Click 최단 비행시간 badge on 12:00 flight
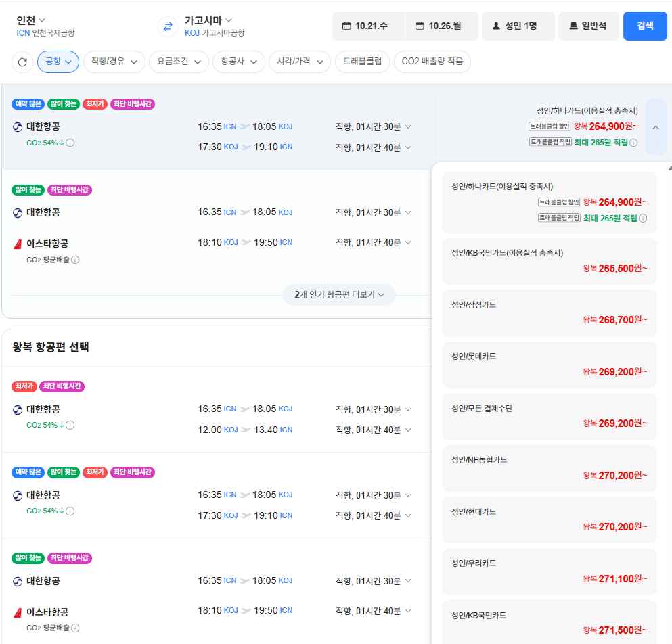This screenshot has height=644, width=672. 62,386
